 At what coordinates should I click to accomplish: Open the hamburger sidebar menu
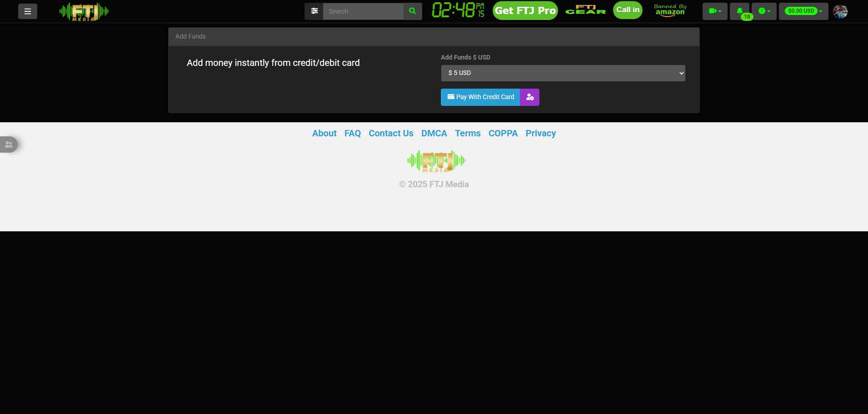[x=28, y=11]
